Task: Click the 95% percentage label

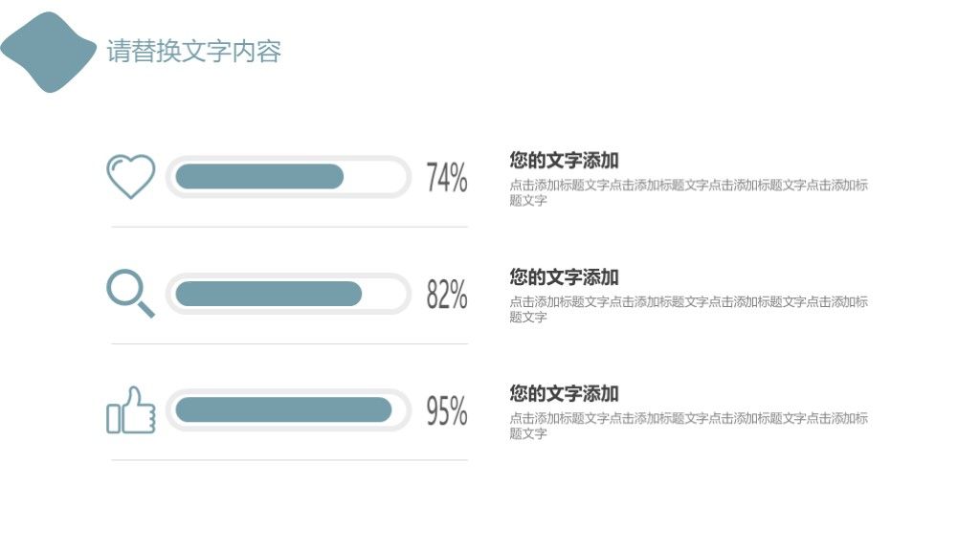Action: pyautogui.click(x=446, y=410)
